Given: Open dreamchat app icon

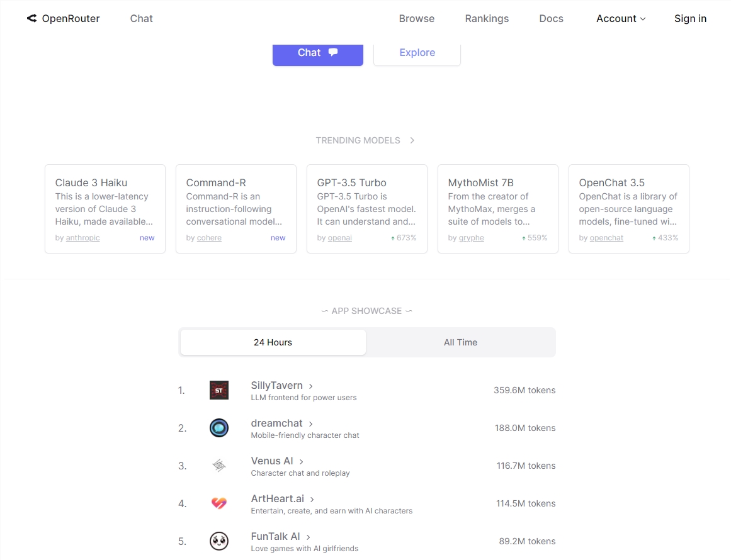Looking at the screenshot, I should pos(219,428).
